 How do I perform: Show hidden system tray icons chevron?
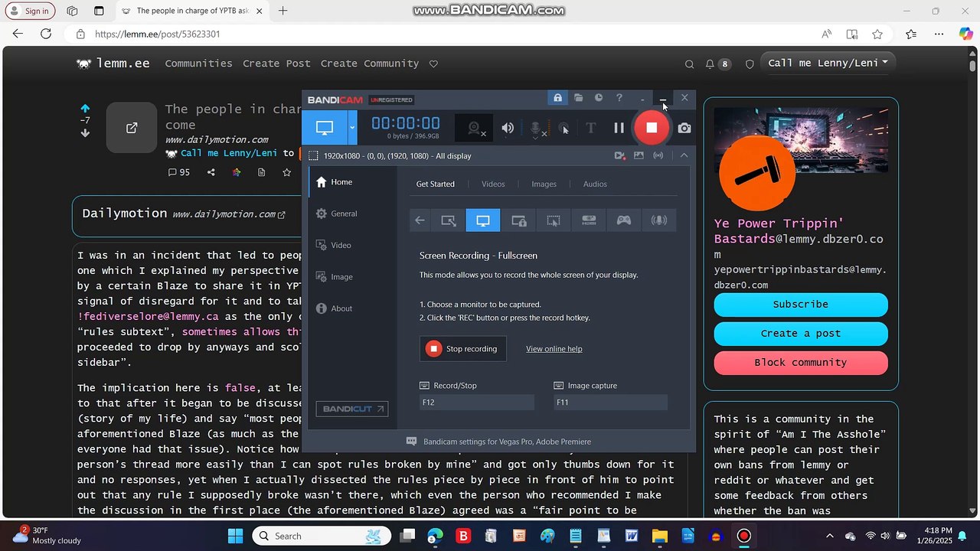(x=829, y=536)
